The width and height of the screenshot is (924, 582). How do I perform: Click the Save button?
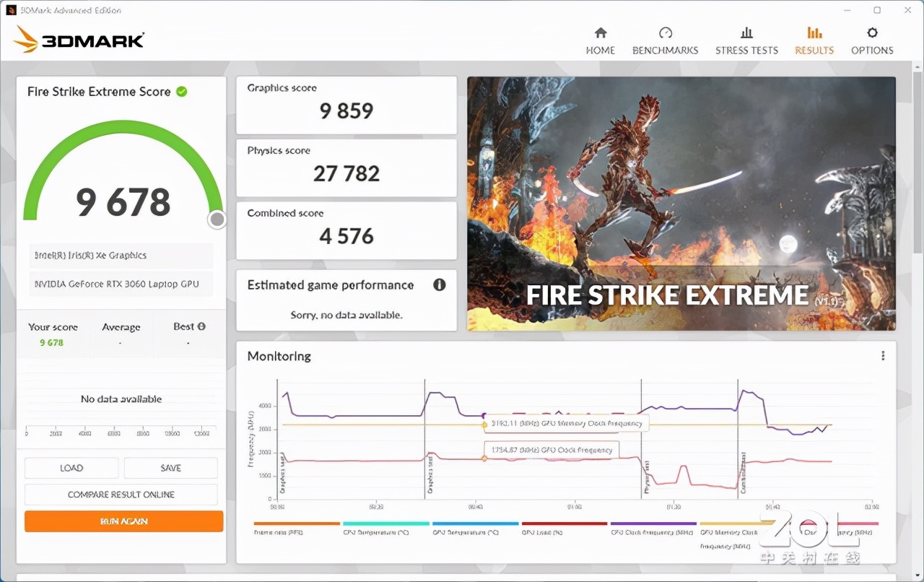[x=170, y=468]
